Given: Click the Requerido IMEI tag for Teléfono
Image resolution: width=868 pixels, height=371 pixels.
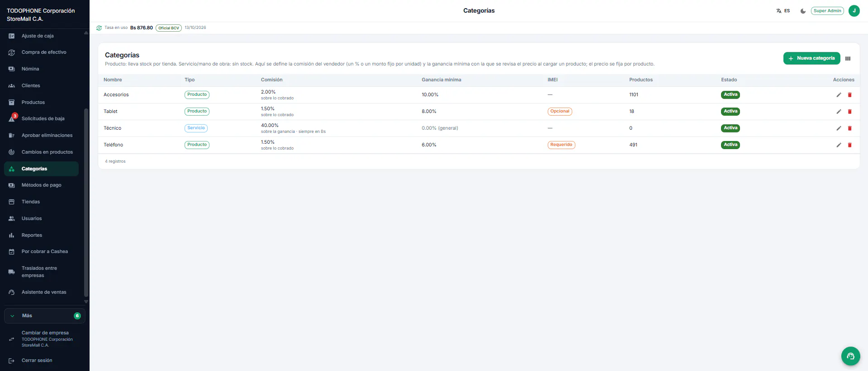Looking at the screenshot, I should [x=561, y=145].
